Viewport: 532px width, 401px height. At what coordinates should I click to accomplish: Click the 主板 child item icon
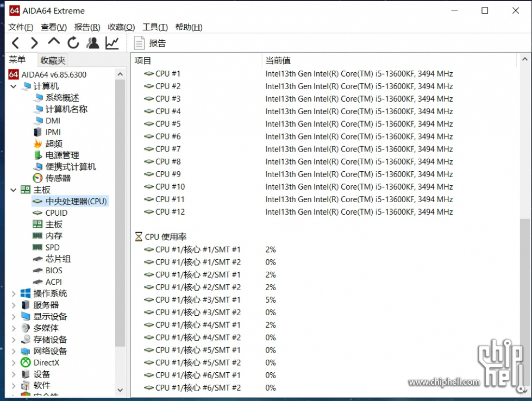coord(37,224)
